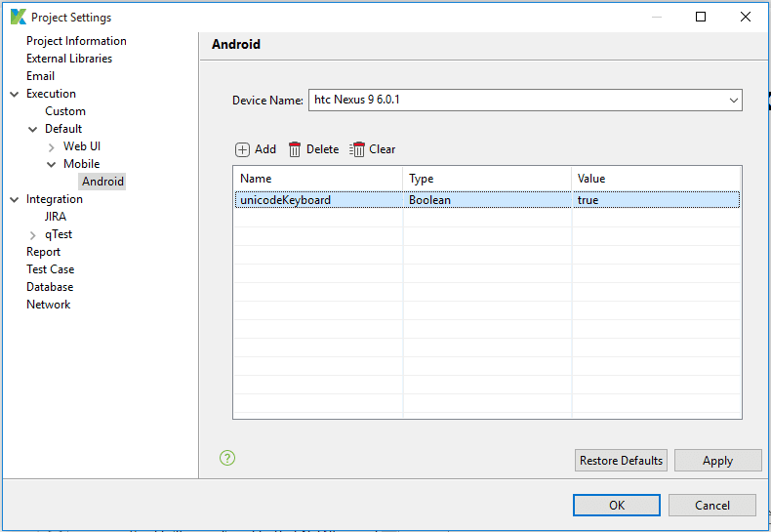The image size is (771, 532).
Task: Collapse the Mobile tree node
Action: 51,165
